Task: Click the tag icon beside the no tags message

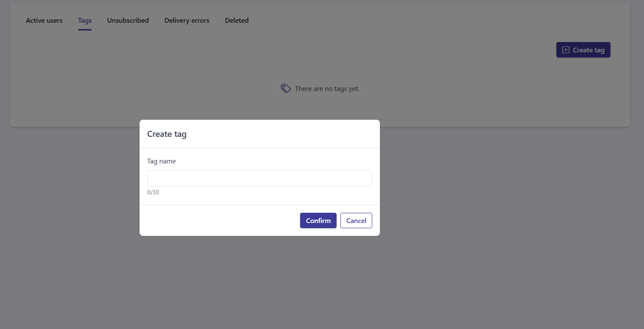Action: [286, 89]
